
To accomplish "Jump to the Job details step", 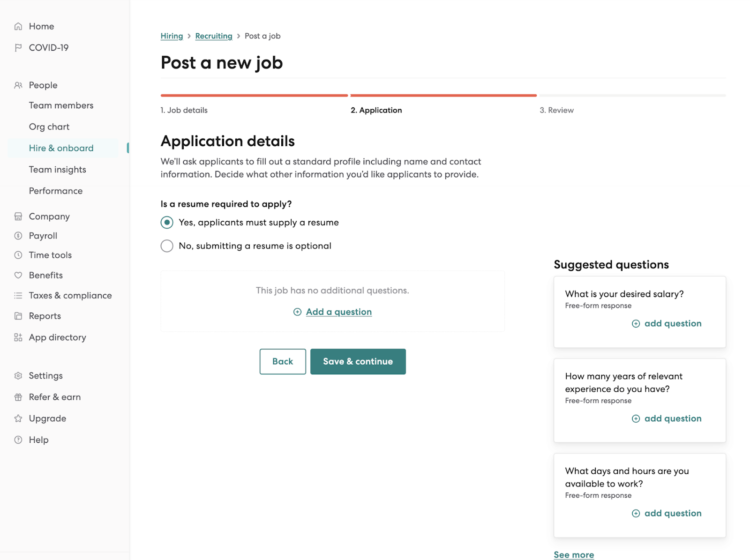I will click(x=184, y=110).
